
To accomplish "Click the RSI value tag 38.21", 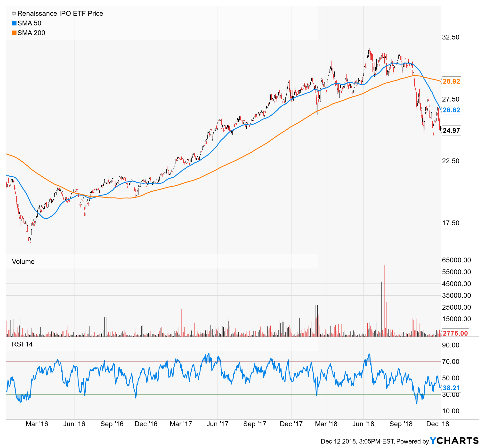I will coord(451,388).
